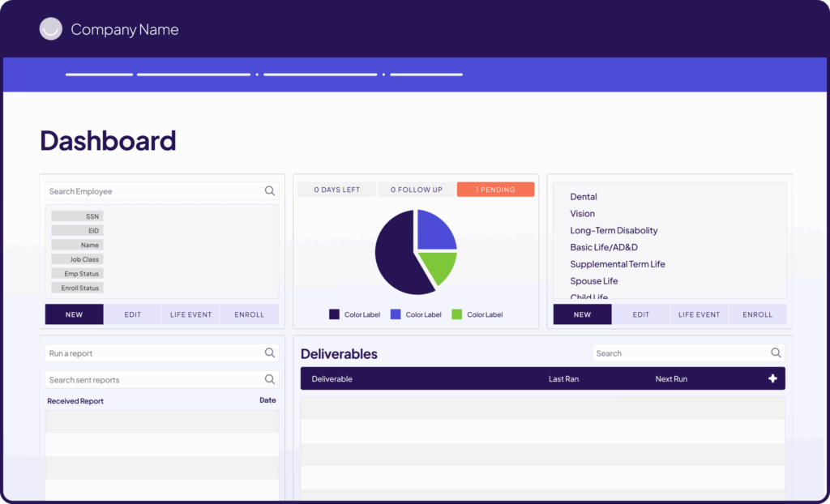
Task: Click the blue slice of pie chart
Action: (434, 229)
